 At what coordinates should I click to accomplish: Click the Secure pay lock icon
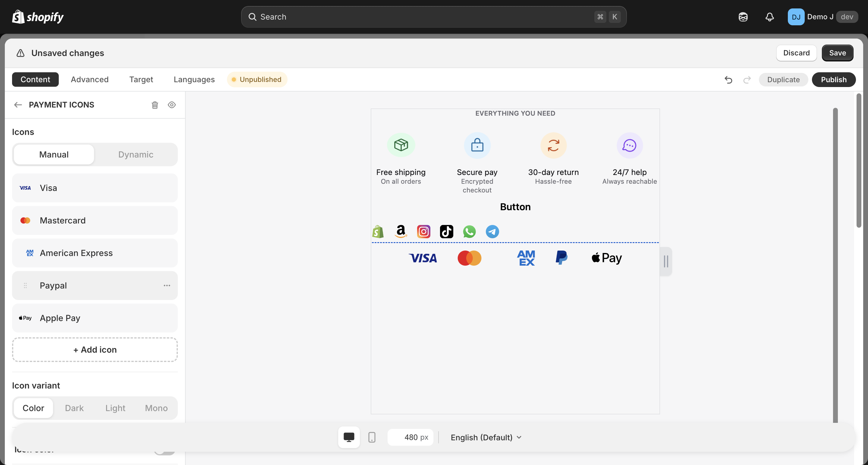coord(477,145)
